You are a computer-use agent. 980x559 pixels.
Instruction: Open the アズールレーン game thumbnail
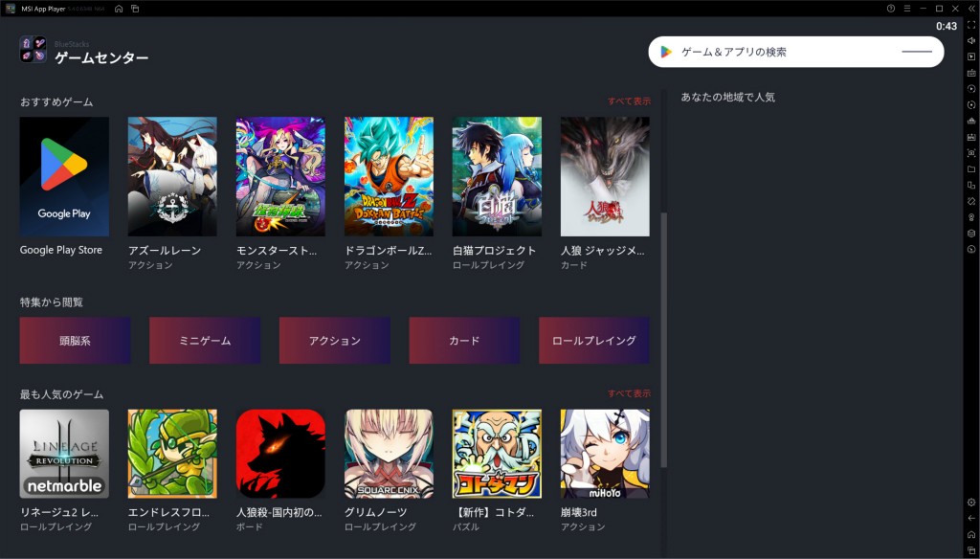[172, 177]
